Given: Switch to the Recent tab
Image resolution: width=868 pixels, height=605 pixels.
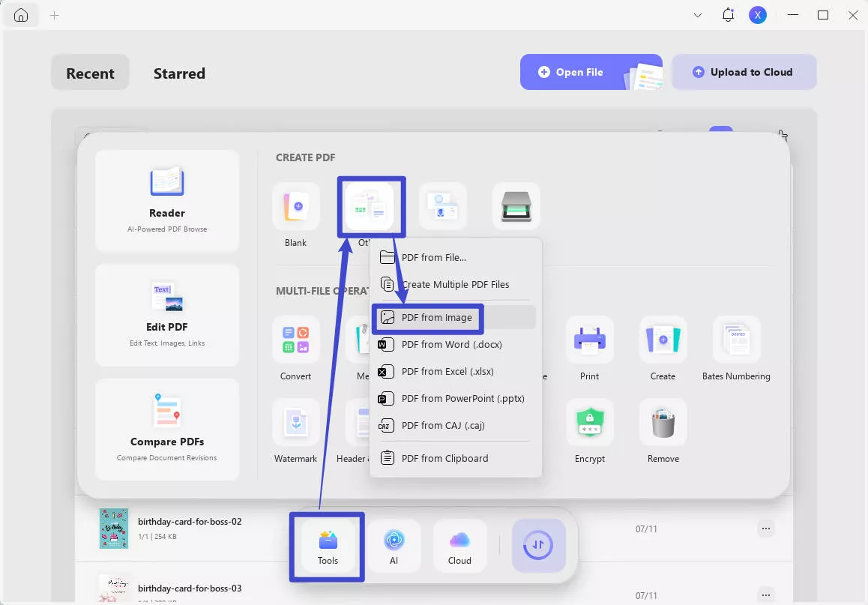Looking at the screenshot, I should tap(90, 73).
